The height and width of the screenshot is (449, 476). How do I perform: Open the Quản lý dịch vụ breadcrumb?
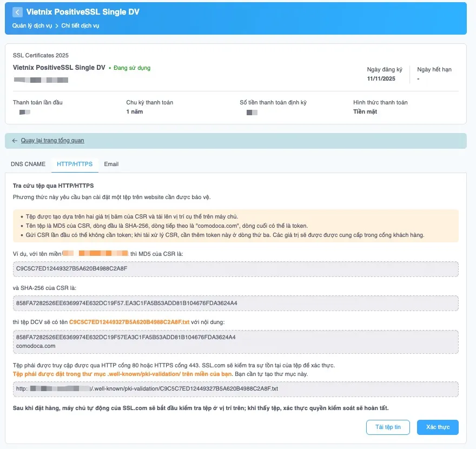point(32,25)
